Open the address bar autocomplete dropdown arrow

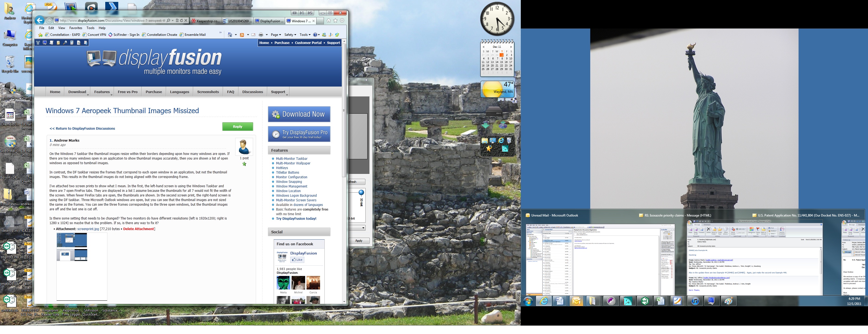173,21
